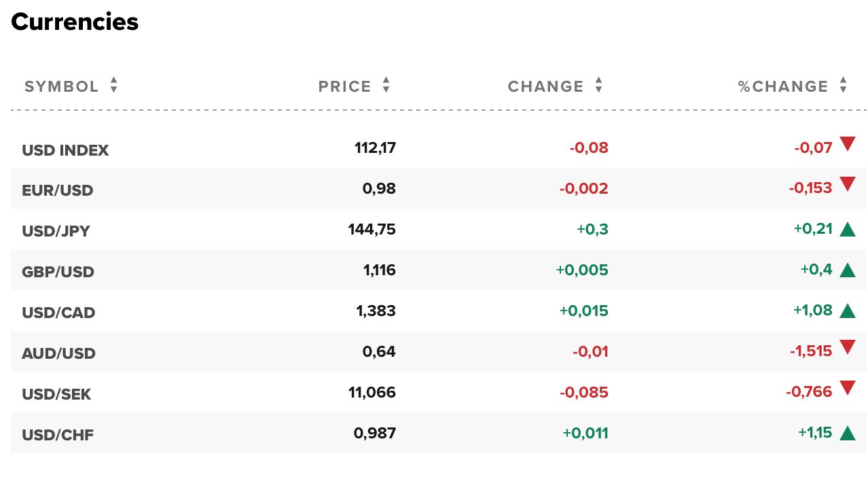Click green up arrow in USD/JPY row
The height and width of the screenshot is (492, 868).
point(847,229)
